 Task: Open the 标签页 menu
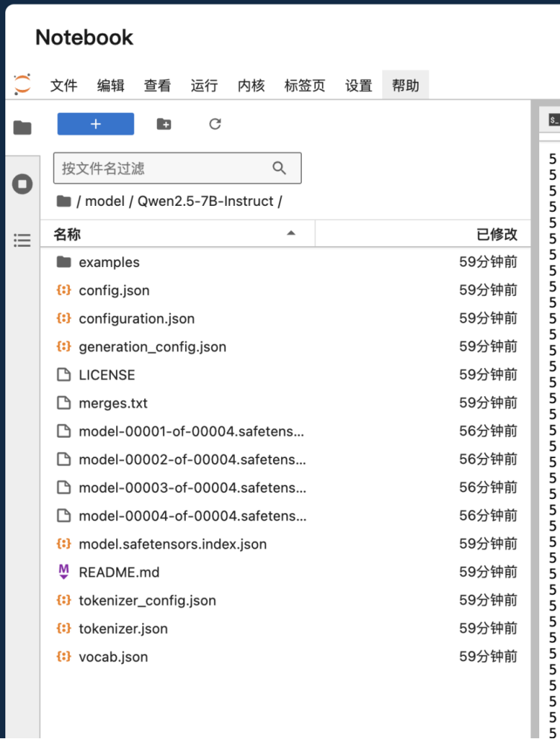[x=305, y=85]
